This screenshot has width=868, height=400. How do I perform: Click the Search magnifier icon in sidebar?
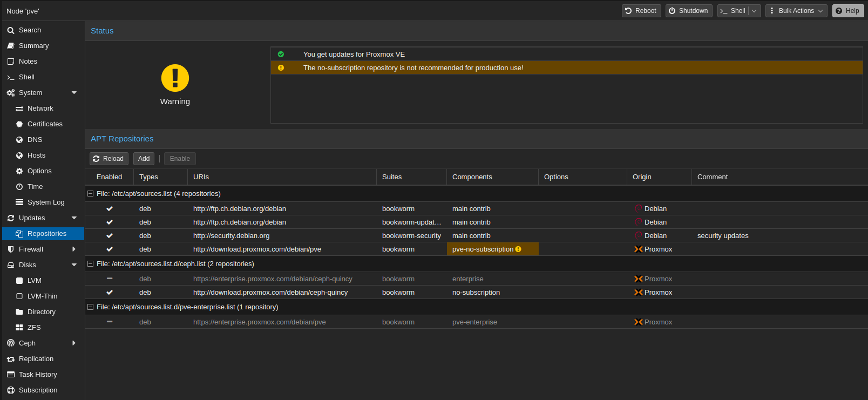(x=10, y=30)
